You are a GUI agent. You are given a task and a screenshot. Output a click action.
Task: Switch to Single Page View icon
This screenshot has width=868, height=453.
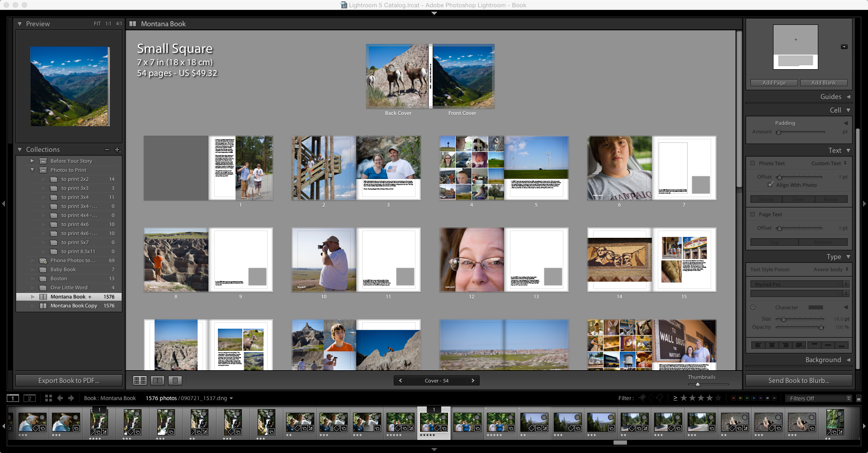coord(175,381)
